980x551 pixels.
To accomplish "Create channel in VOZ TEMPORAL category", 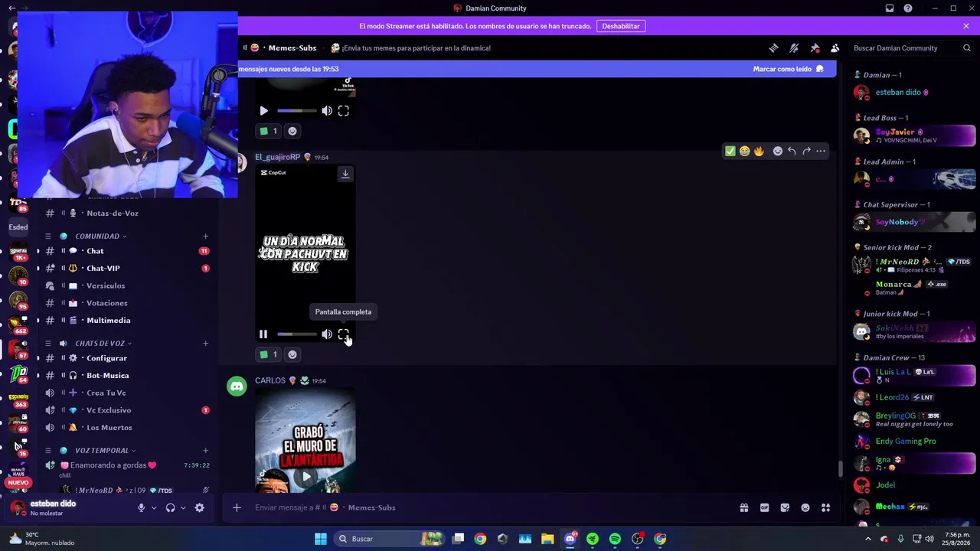I will point(205,451).
